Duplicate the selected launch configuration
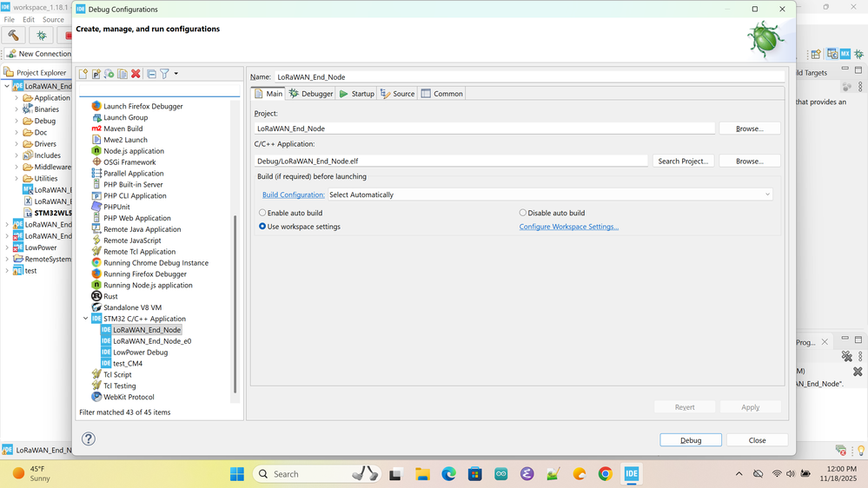Screen dimensions: 868x488 [123, 74]
